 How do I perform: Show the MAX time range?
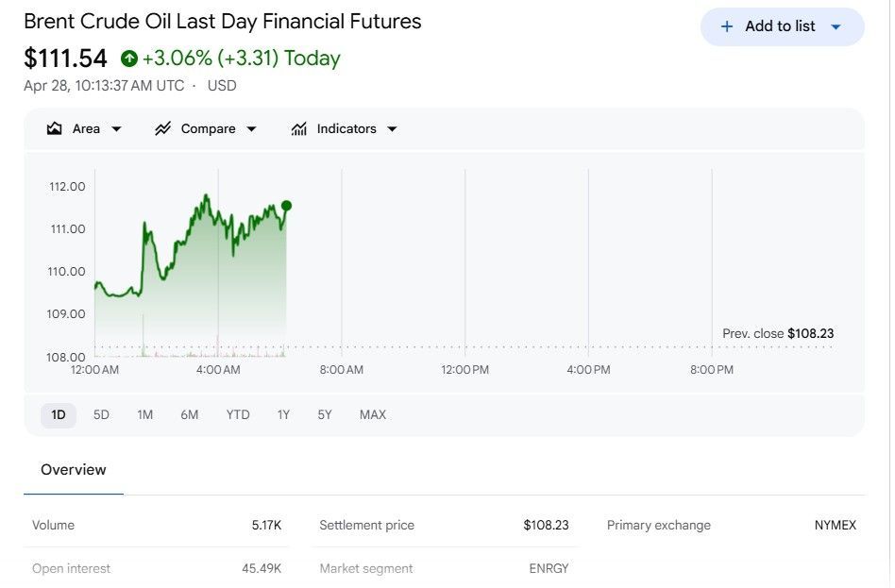pyautogui.click(x=373, y=414)
